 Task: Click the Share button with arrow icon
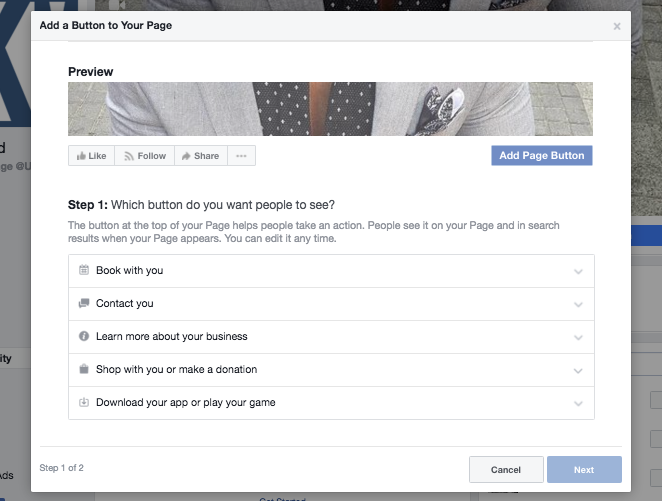pyautogui.click(x=200, y=156)
